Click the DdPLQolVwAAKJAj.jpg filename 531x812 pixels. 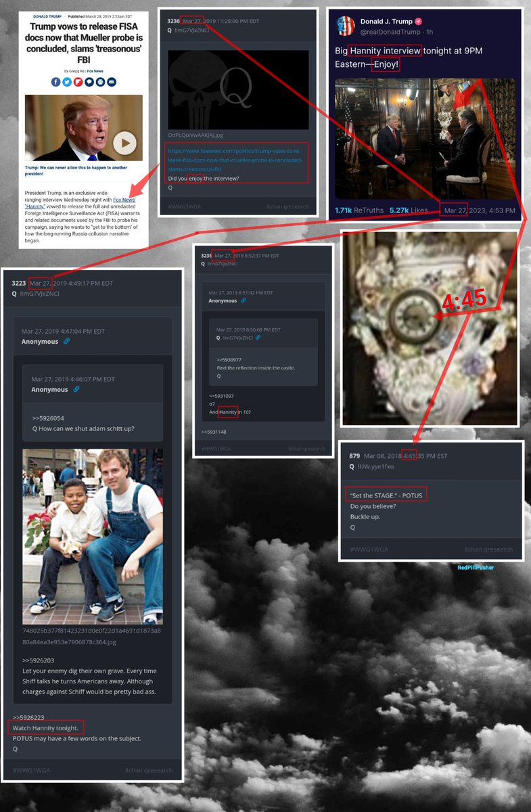point(196,135)
